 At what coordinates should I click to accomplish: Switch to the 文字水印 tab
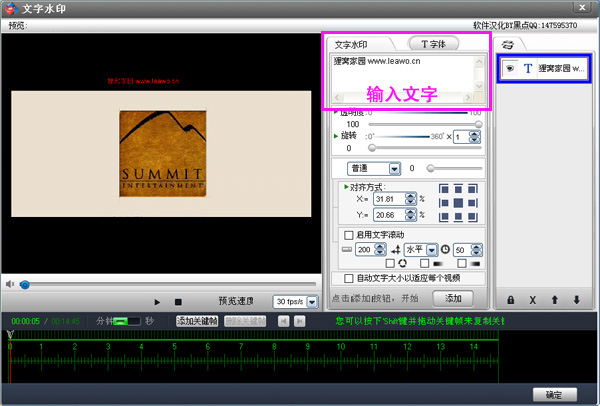pos(351,45)
